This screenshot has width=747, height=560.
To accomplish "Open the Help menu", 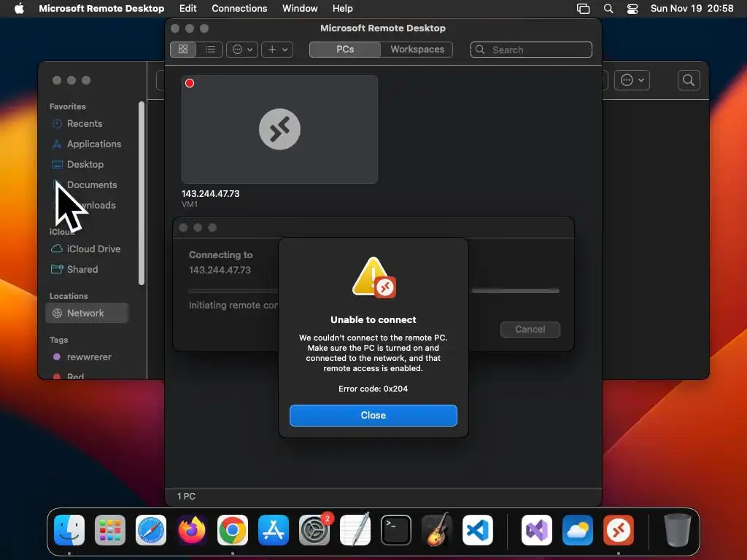I will coord(343,9).
